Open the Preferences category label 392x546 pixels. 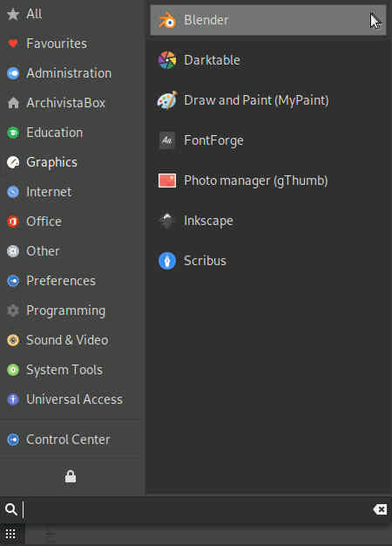point(61,281)
